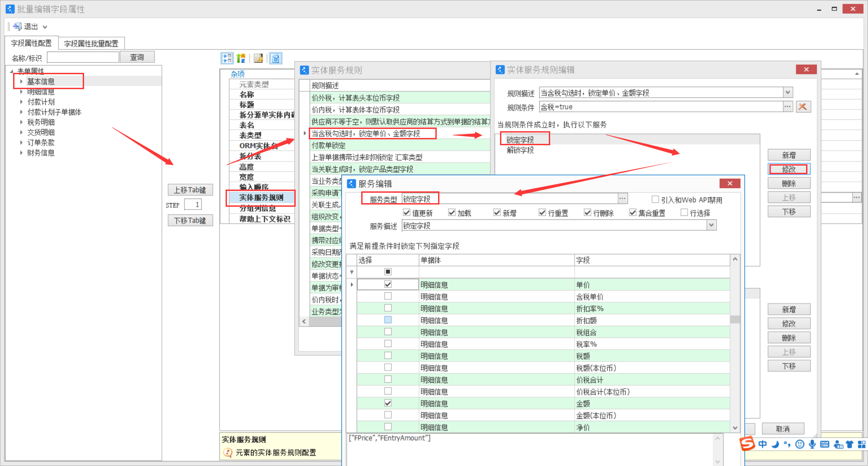The image size is (868, 466).
Task: Click the punctuation mode icon in IME bar
Action: coord(787,444)
